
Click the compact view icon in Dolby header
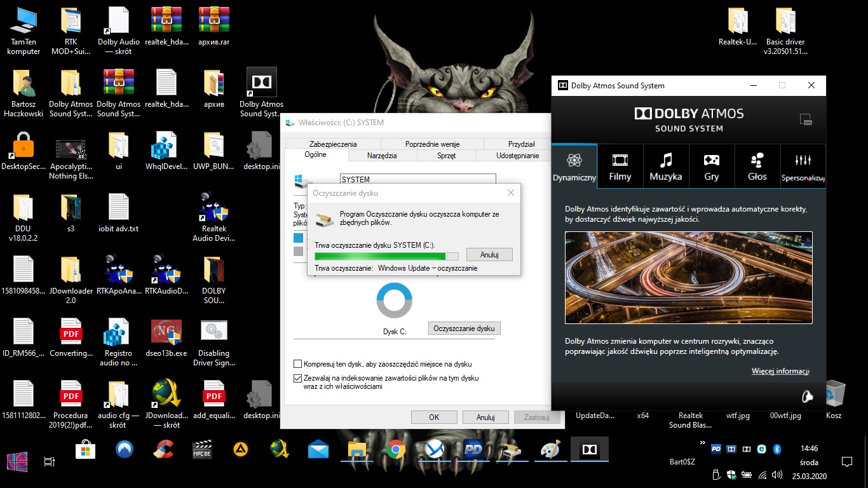806,119
